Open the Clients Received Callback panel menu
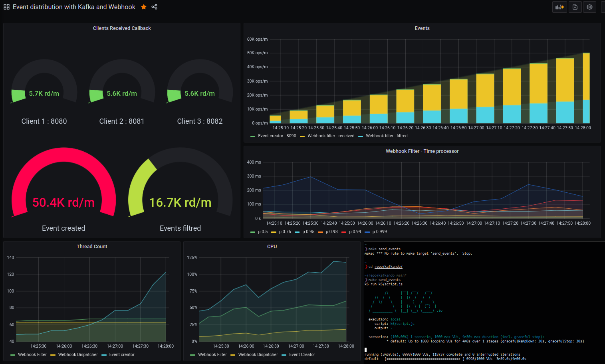The image size is (605, 364). tap(122, 28)
